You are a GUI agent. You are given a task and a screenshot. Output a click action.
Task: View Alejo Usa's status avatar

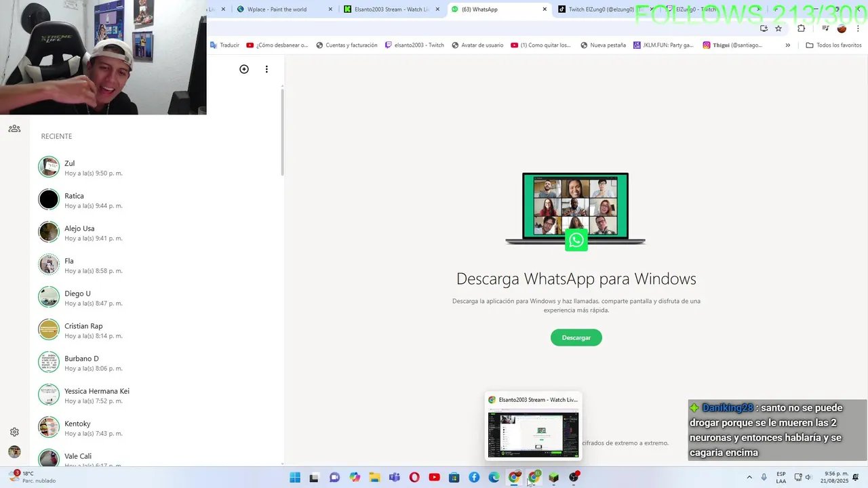[x=49, y=232]
